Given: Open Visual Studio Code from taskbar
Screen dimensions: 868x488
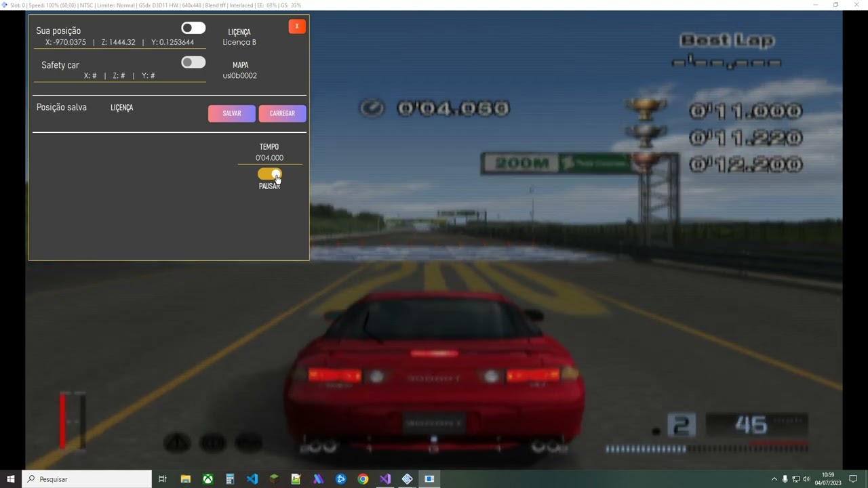Looking at the screenshot, I should click(252, 479).
